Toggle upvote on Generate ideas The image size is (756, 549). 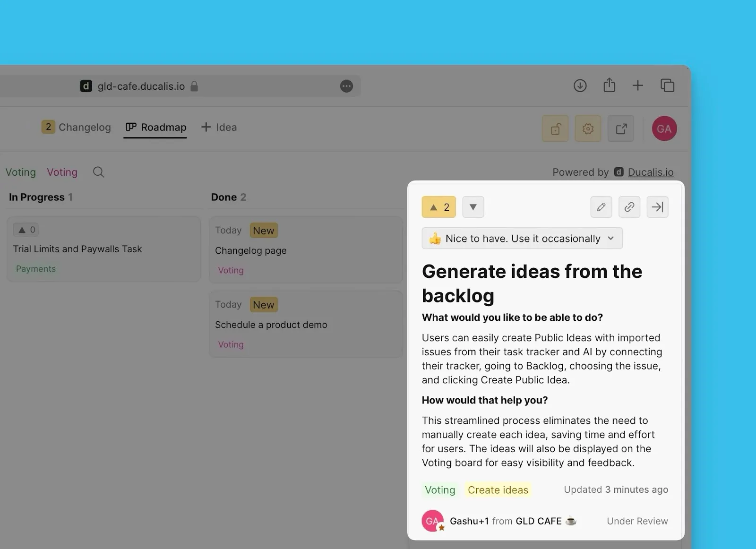(438, 207)
